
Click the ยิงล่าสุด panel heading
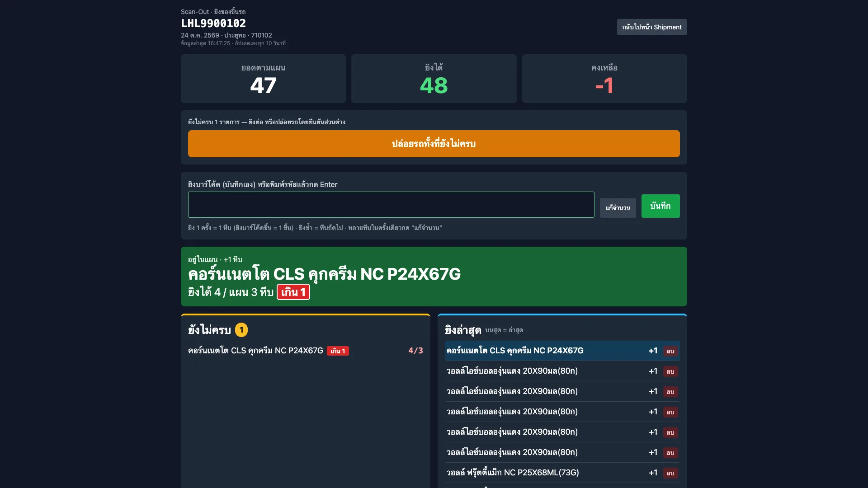point(463,330)
